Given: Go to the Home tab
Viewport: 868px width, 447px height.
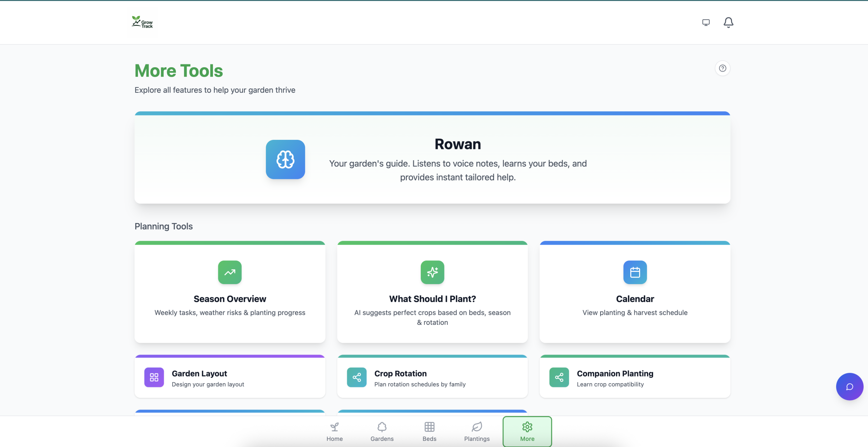Looking at the screenshot, I should pos(334,431).
